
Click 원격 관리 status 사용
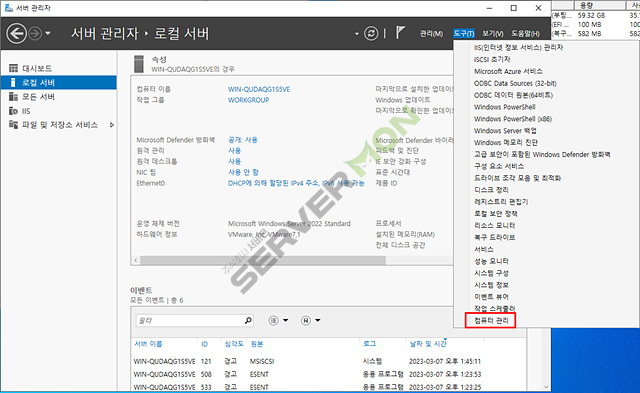click(234, 151)
